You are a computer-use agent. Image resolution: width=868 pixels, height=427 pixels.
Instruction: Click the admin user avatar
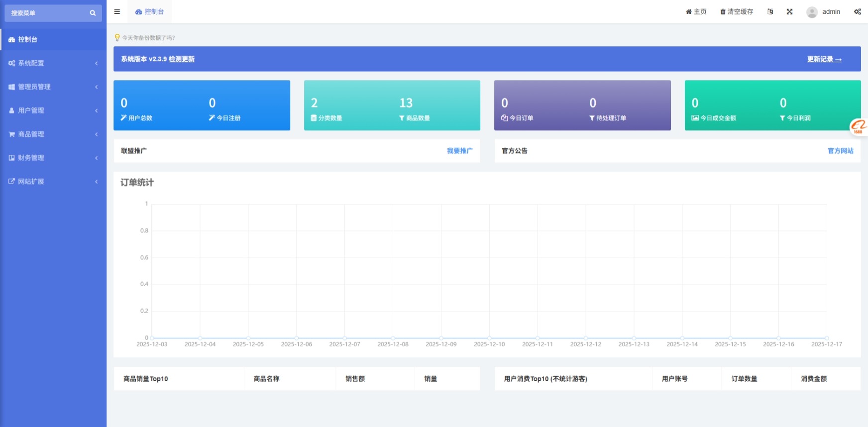click(812, 12)
